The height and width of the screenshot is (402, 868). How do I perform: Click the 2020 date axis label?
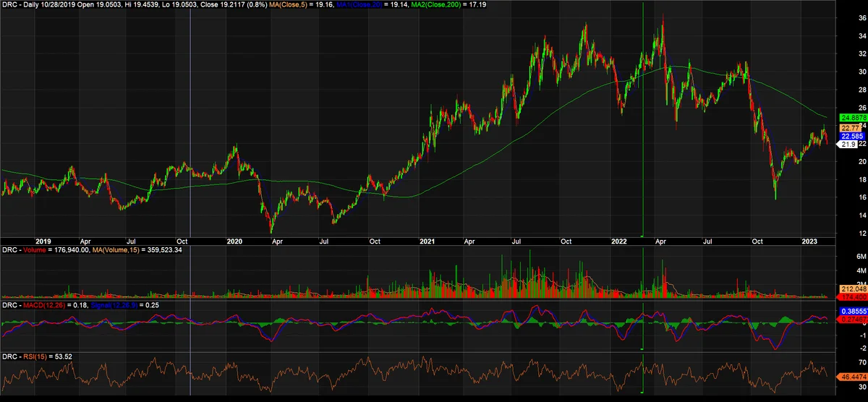click(x=234, y=241)
